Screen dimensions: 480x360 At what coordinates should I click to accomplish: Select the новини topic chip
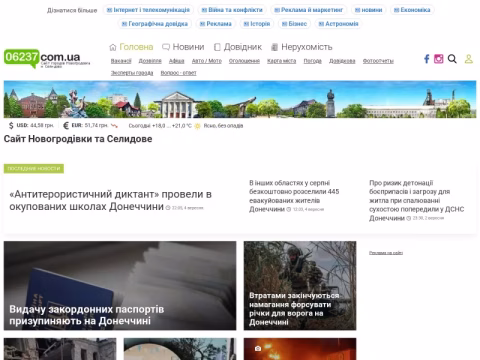pos(368,10)
